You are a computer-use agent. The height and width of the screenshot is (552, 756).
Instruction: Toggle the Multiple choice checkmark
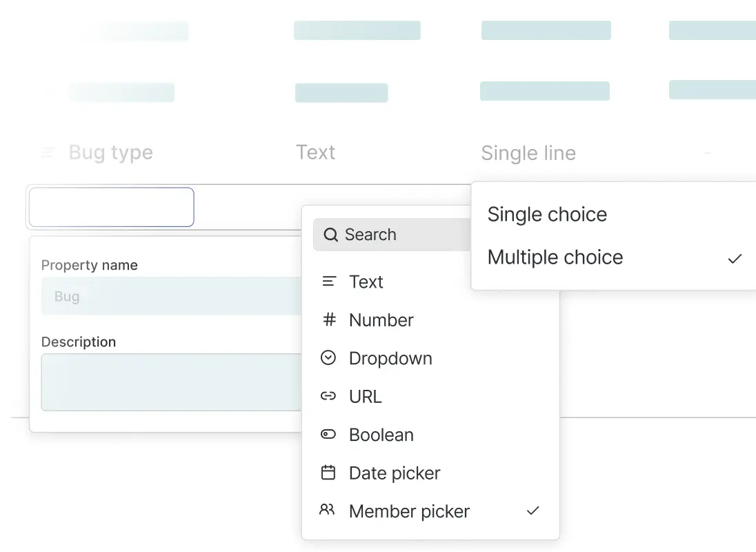735,258
